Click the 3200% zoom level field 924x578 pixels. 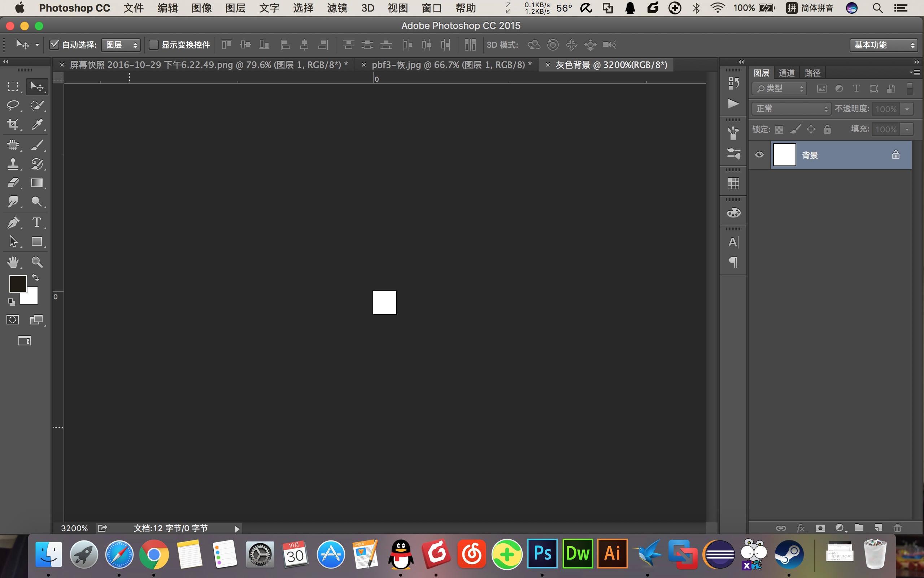point(74,528)
